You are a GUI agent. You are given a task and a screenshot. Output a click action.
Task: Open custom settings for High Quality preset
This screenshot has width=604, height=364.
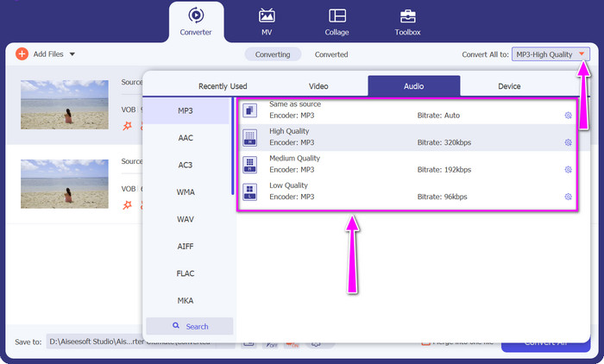[568, 142]
